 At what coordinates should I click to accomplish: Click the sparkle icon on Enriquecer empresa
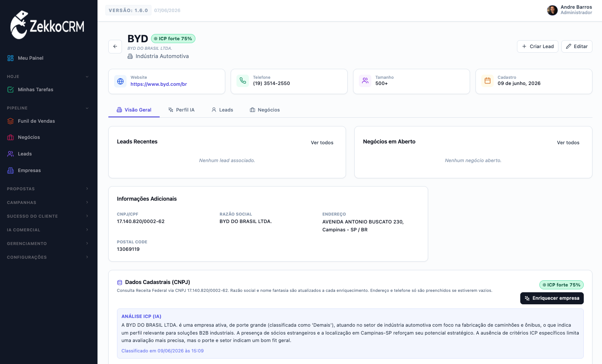(527, 298)
